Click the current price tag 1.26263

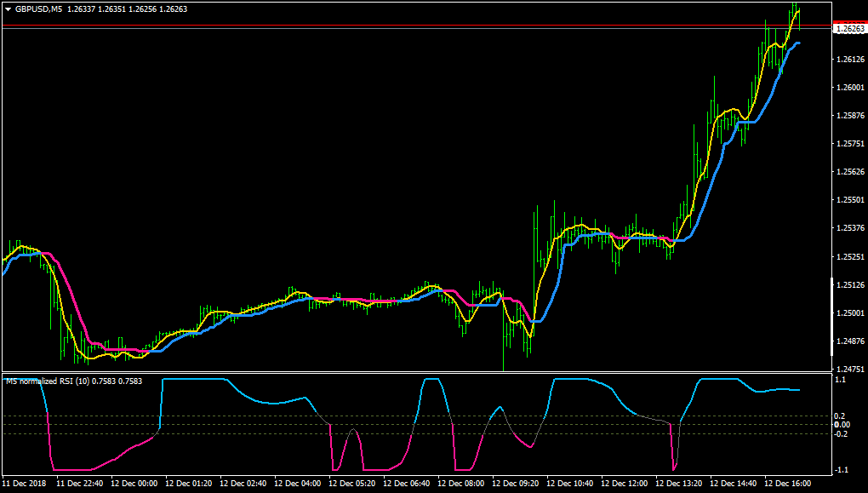[x=850, y=29]
